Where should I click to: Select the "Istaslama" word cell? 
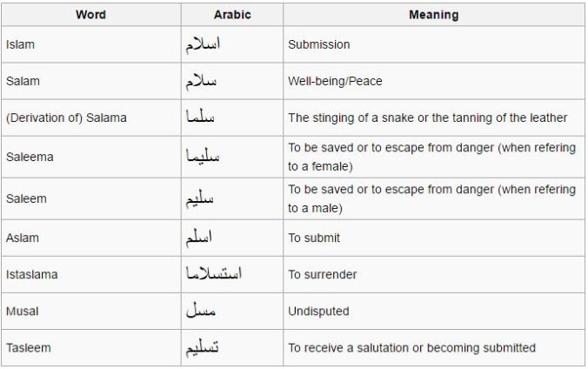pyautogui.click(x=30, y=274)
